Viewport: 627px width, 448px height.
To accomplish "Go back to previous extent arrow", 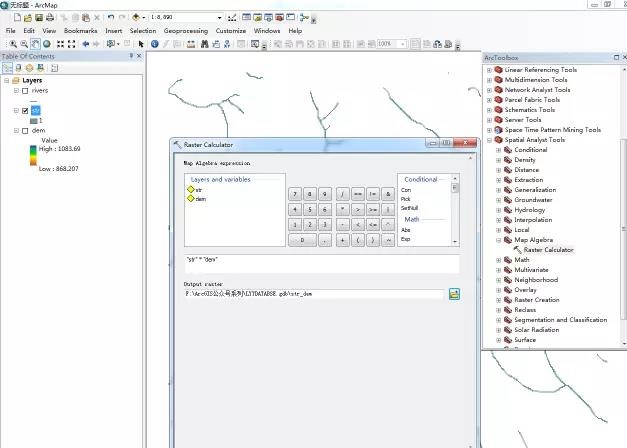I will click(86, 44).
